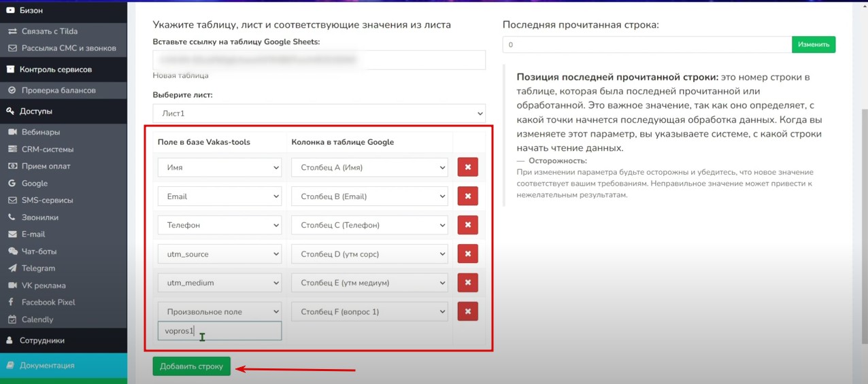Expand the Столбец F (вопрос 1) dropdown
Viewport: 868px width, 384px height.
click(x=369, y=312)
